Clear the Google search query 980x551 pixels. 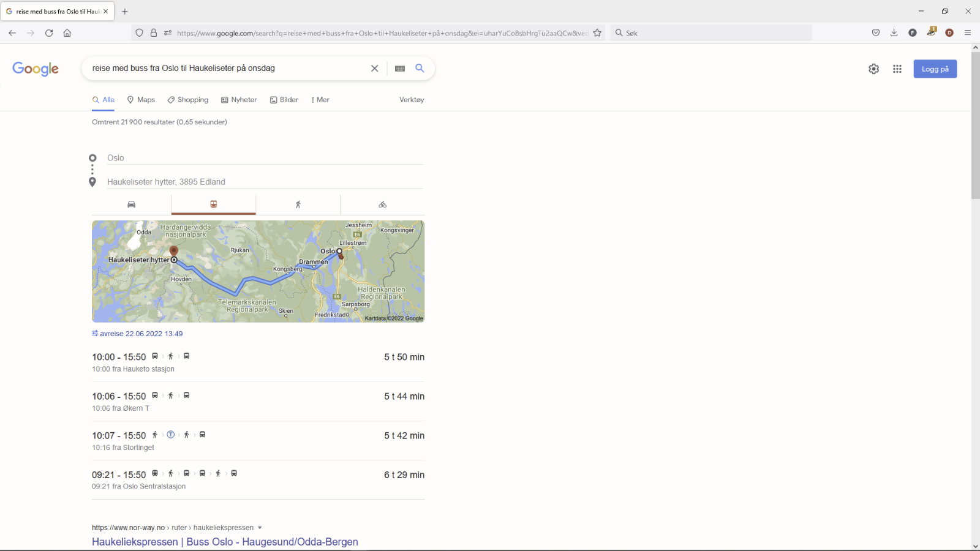375,69
